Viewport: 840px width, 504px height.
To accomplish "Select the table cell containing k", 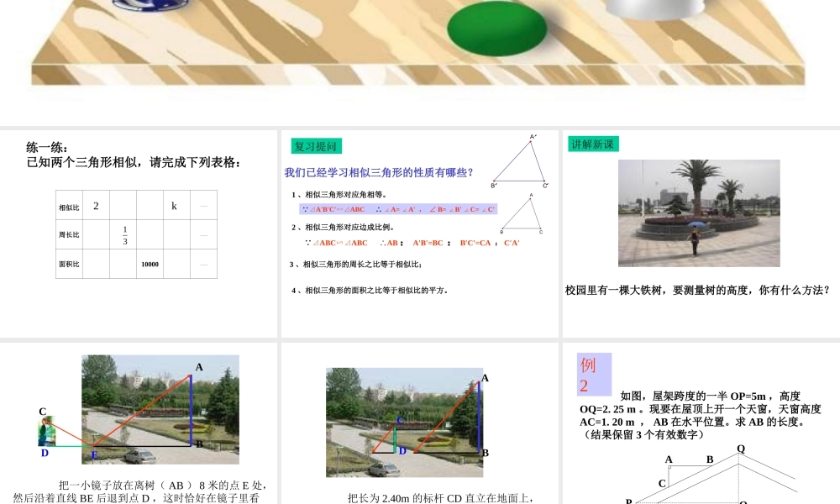I will tap(176, 205).
